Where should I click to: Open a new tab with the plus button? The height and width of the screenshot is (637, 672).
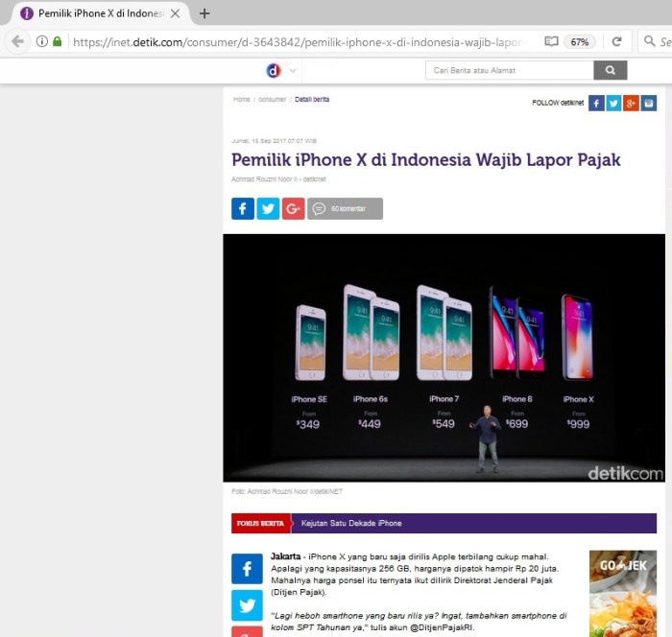pos(204,13)
